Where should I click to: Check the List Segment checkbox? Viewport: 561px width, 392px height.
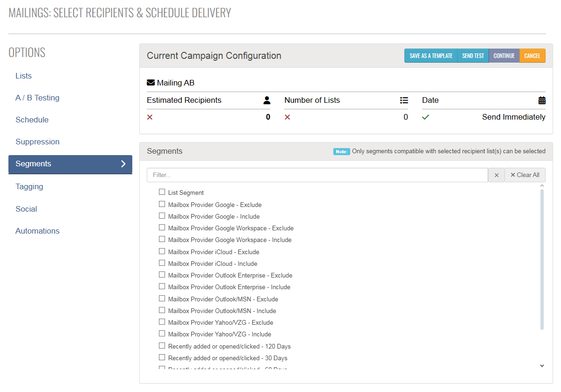162,192
